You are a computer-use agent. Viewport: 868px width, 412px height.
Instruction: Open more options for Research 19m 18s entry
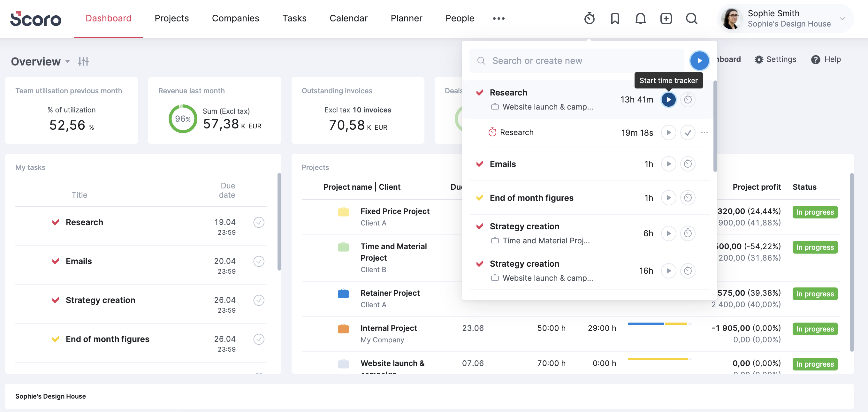coord(704,133)
